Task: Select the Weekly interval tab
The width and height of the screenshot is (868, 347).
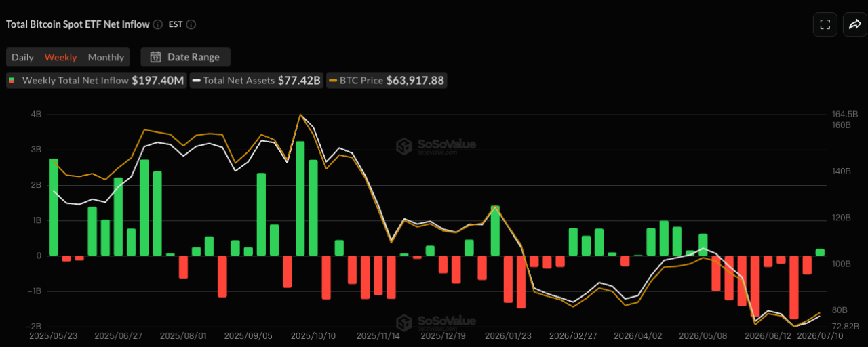Action: 60,57
